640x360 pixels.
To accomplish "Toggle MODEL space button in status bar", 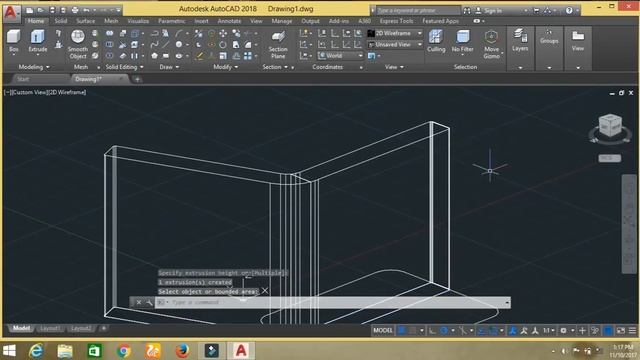I will pyautogui.click(x=383, y=331).
